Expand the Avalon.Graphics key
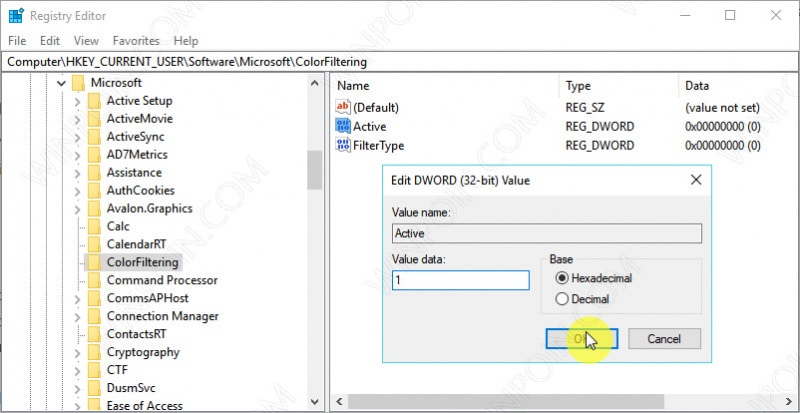This screenshot has height=413, width=800. pos(77,209)
